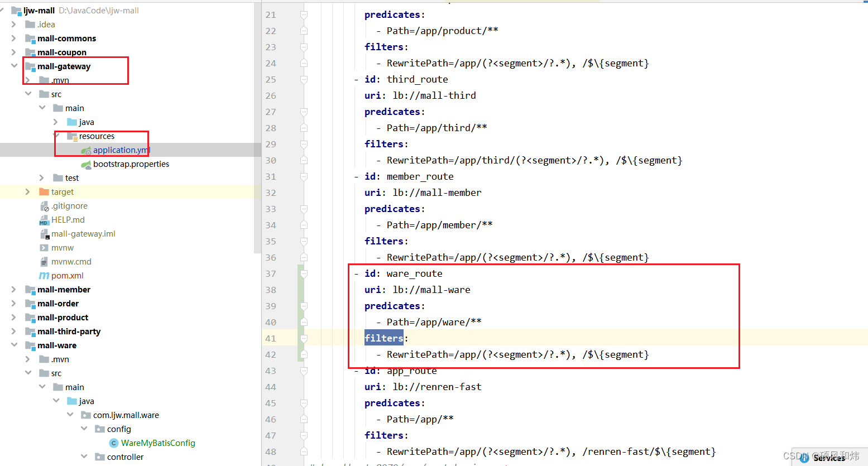Expand the mall-commons module node
The width and height of the screenshot is (868, 466).
pos(14,38)
